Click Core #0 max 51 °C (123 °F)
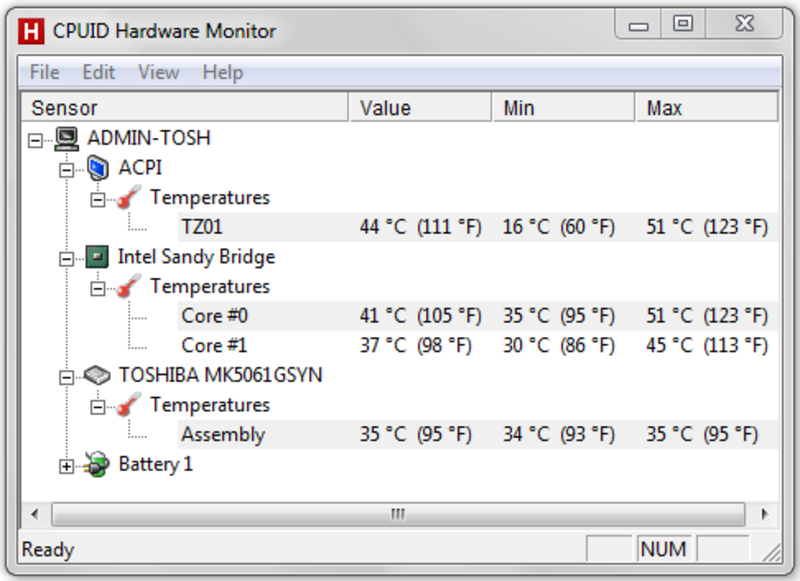The height and width of the screenshot is (581, 800). click(x=707, y=316)
